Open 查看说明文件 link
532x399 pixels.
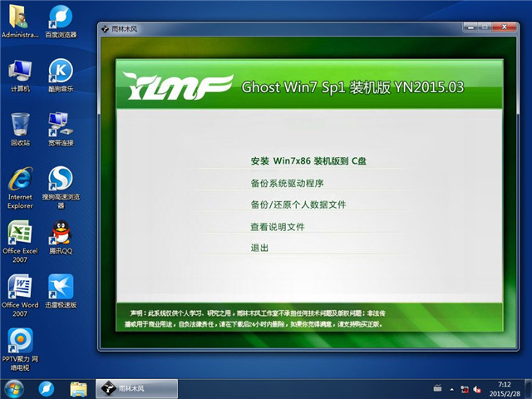tap(278, 227)
